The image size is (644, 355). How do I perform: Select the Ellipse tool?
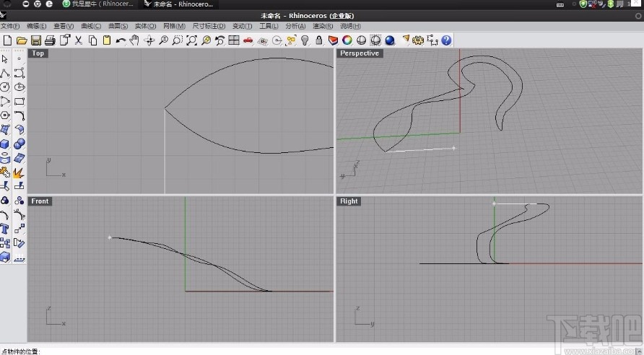(x=19, y=87)
